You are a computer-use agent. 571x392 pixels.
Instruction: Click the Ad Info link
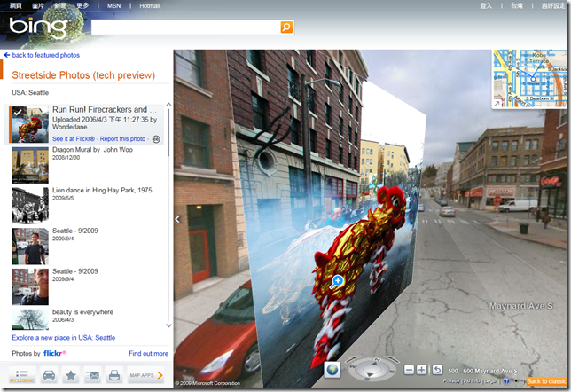472,381
